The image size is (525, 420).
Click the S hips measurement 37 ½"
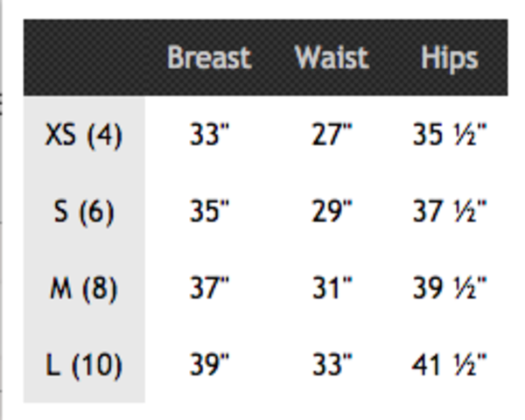click(x=450, y=212)
